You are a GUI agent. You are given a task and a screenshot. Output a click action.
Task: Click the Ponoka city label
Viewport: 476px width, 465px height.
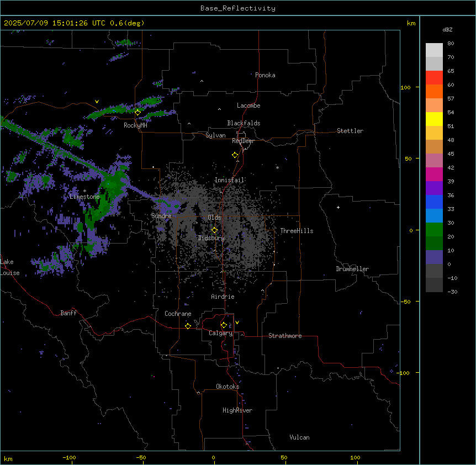point(265,75)
